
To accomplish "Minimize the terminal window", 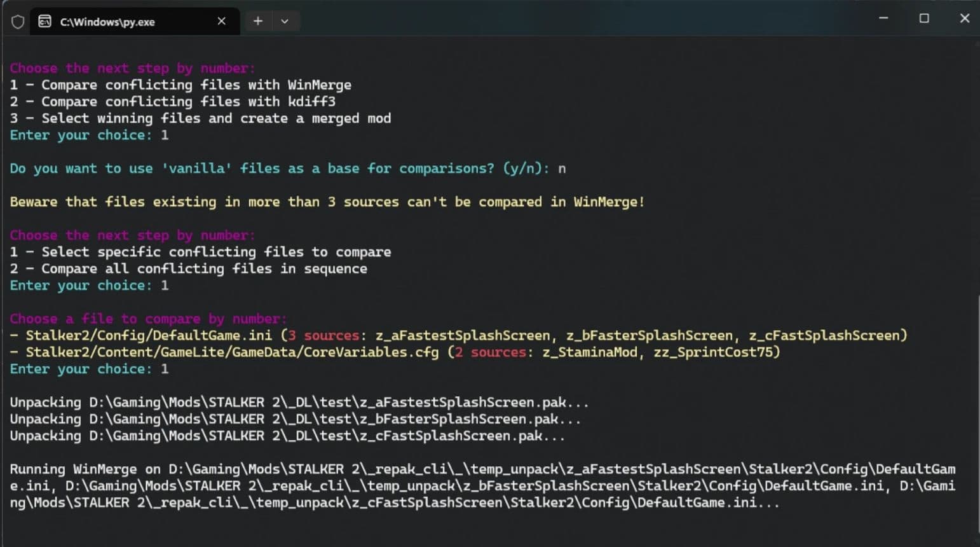I will [x=883, y=18].
